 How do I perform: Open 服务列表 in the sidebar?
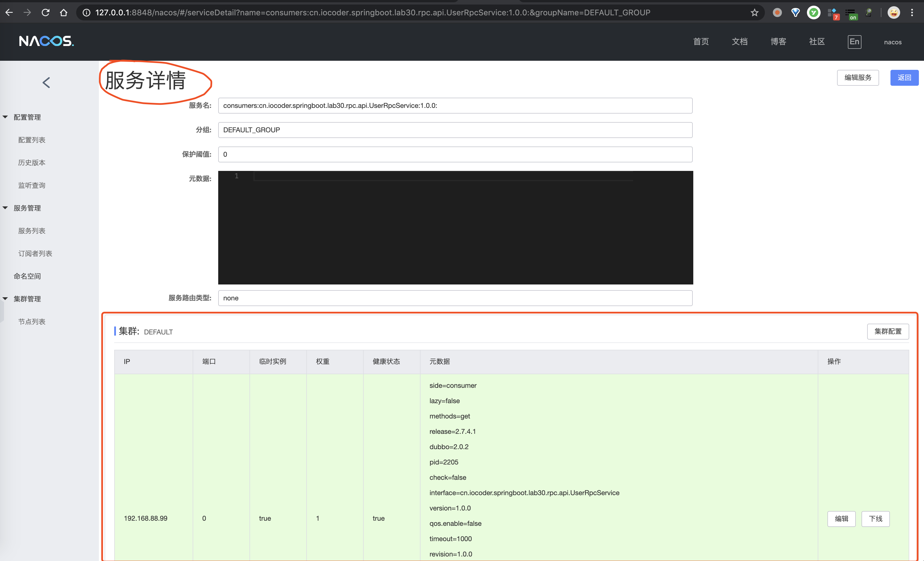(x=32, y=231)
